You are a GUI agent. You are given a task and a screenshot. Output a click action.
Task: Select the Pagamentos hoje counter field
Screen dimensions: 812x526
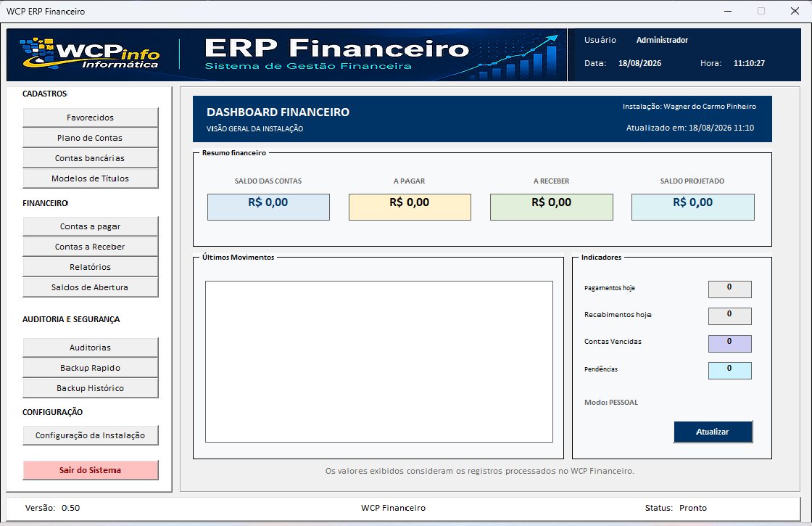pyautogui.click(x=729, y=289)
